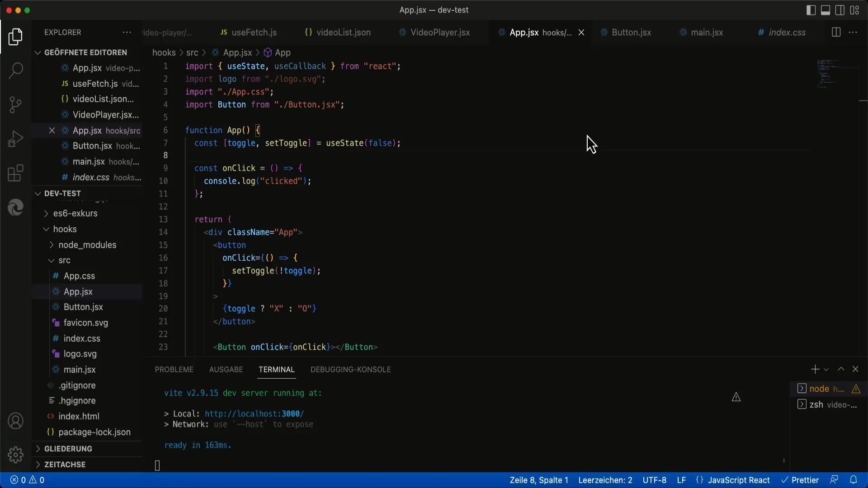
Task: Click the Prettier status bar item
Action: (x=800, y=480)
